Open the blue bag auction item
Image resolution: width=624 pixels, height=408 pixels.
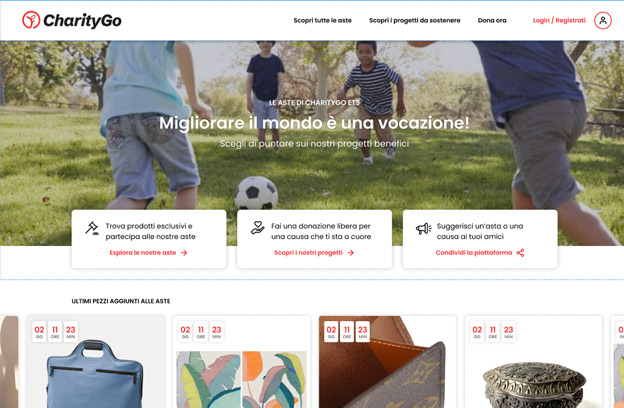click(96, 362)
